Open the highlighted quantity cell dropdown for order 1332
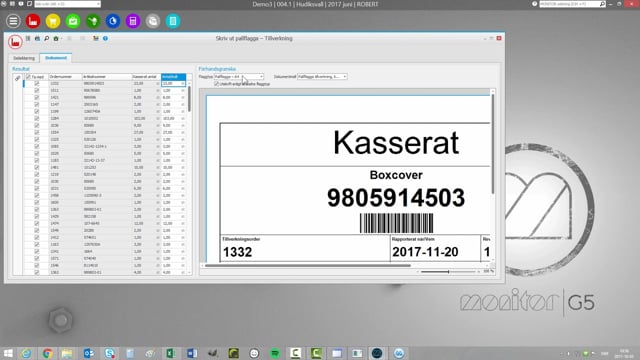 (183, 83)
